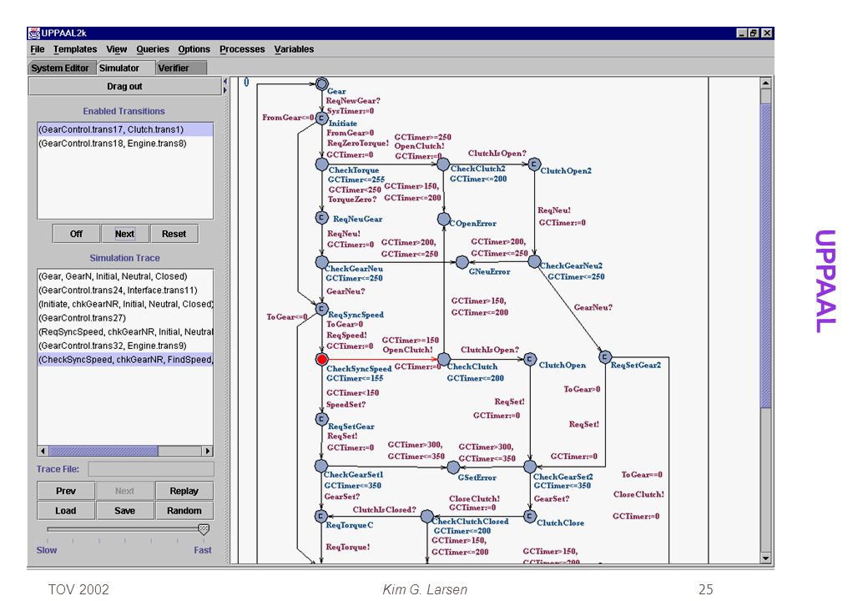Click the Load button
This screenshot has width=868, height=601.
(65, 511)
